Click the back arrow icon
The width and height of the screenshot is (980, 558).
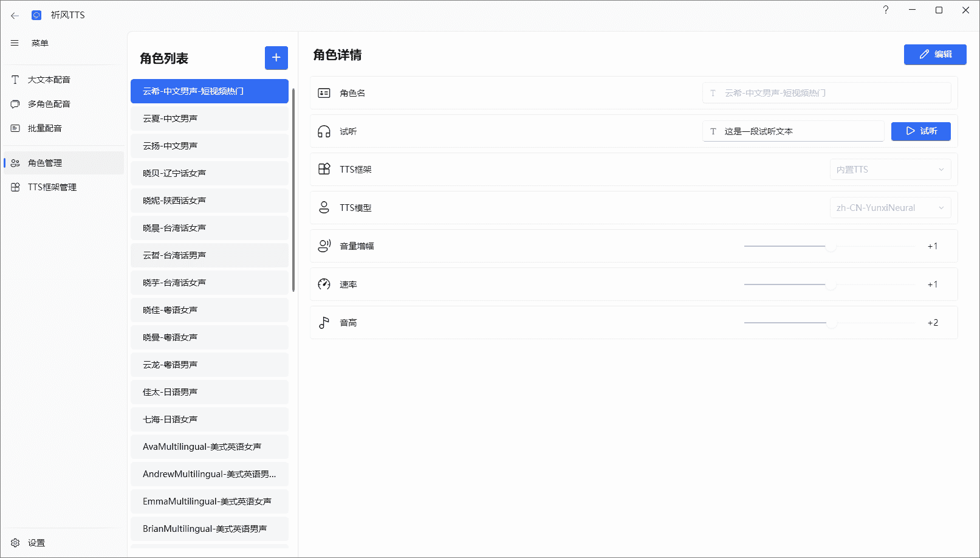tap(15, 15)
